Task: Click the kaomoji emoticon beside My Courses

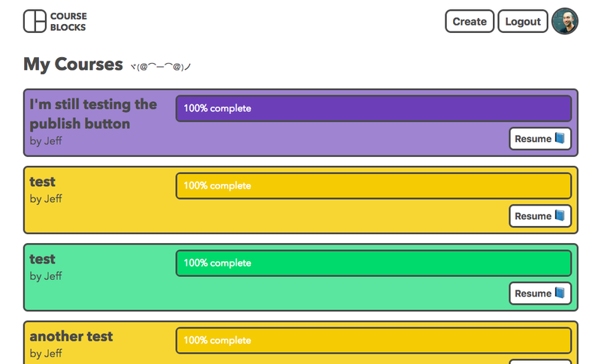Action: tap(160, 67)
